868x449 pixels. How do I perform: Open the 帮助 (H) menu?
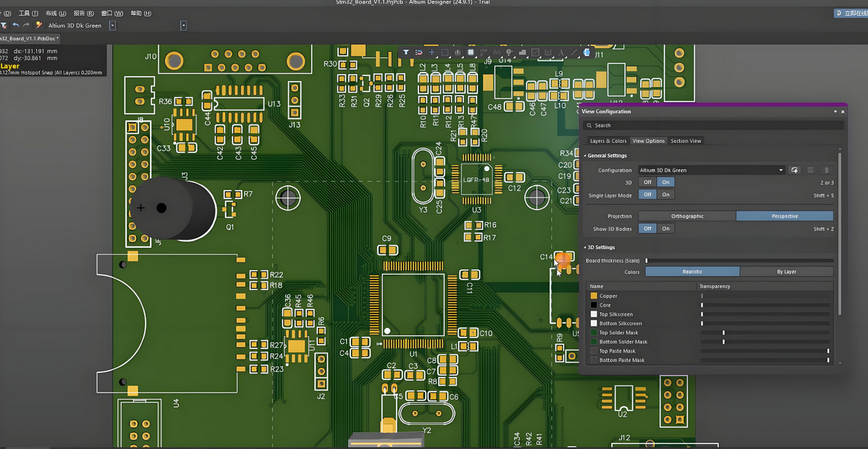click(140, 13)
